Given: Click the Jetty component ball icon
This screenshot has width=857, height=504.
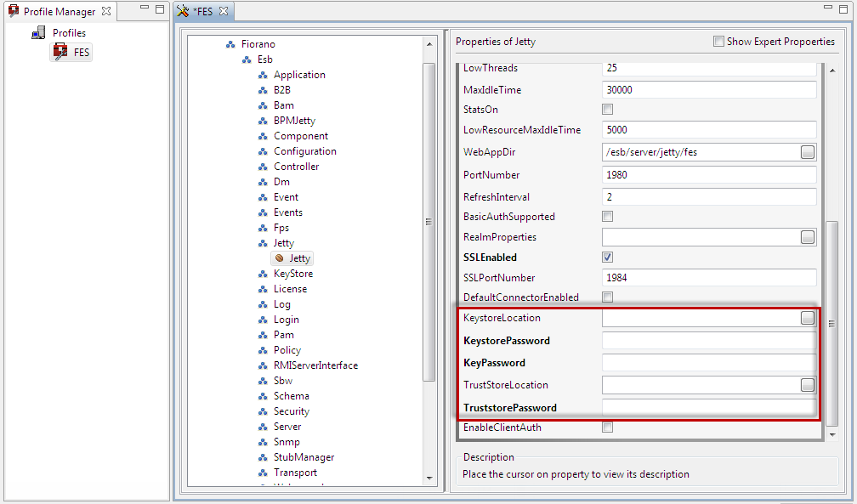Looking at the screenshot, I should tap(279, 258).
